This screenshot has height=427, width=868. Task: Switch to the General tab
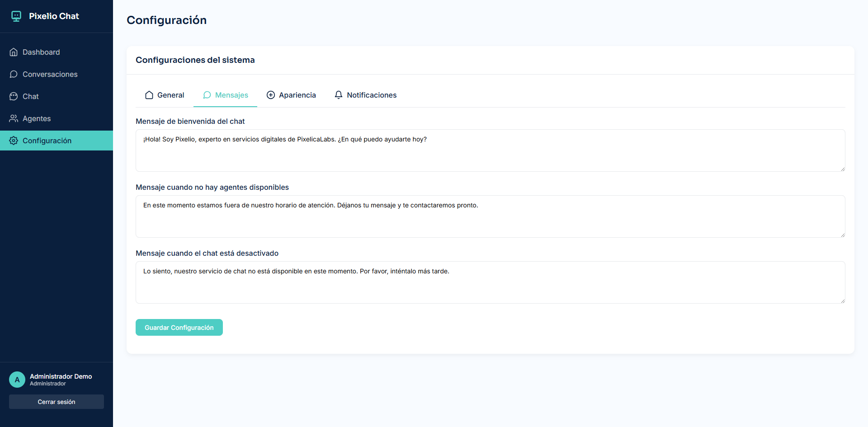(x=165, y=95)
